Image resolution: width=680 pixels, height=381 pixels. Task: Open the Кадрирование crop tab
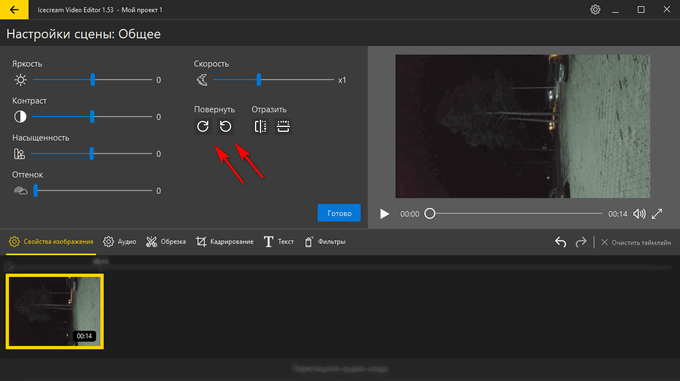point(225,242)
